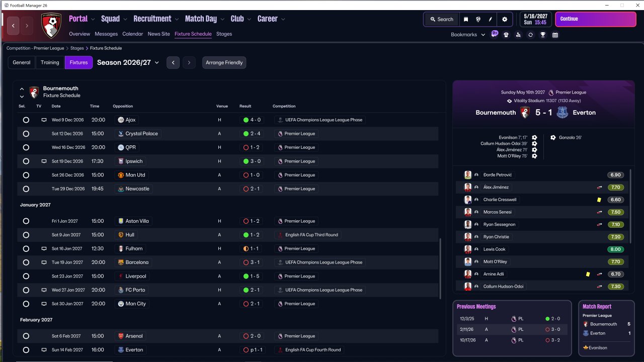Click the Man Utd club badge
Viewport: 644px width, 362px height.
coord(120,175)
